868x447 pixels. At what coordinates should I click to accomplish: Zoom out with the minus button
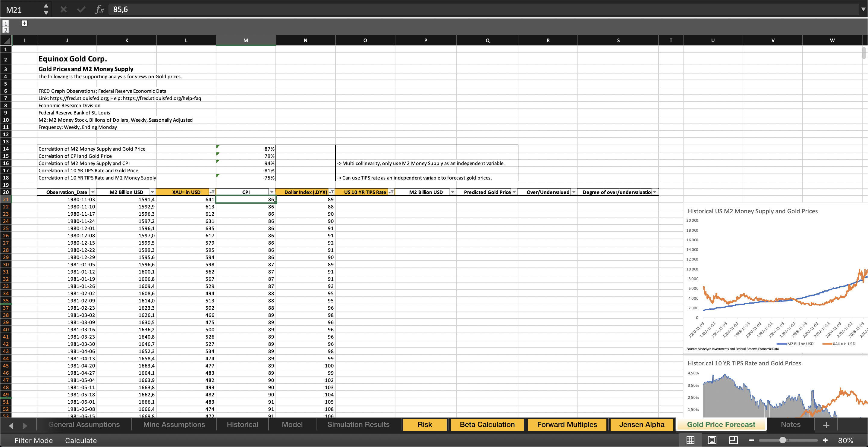[751, 440]
